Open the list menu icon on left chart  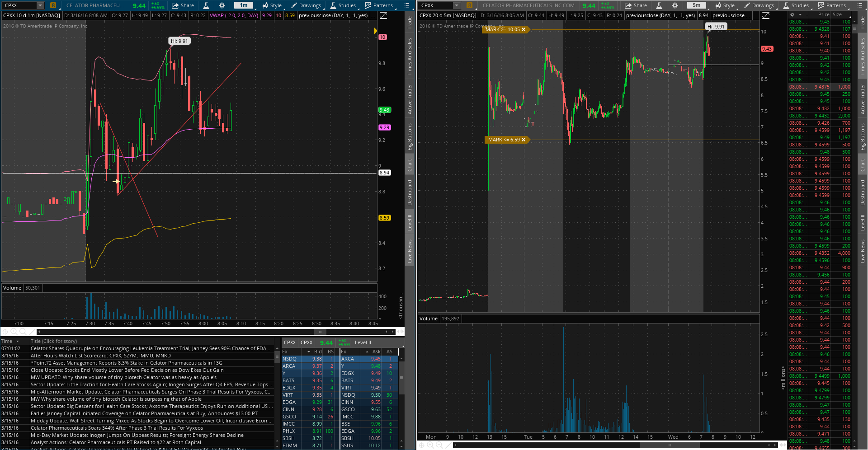pyautogui.click(x=407, y=5)
